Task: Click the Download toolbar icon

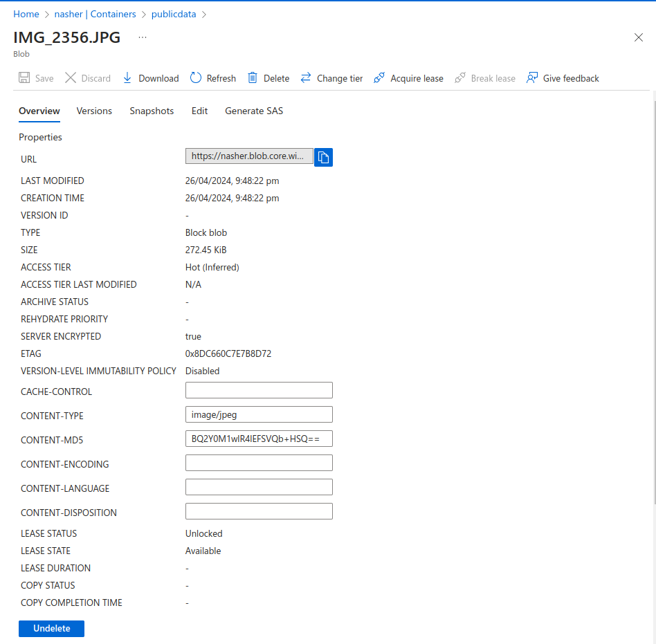Action: pyautogui.click(x=127, y=78)
